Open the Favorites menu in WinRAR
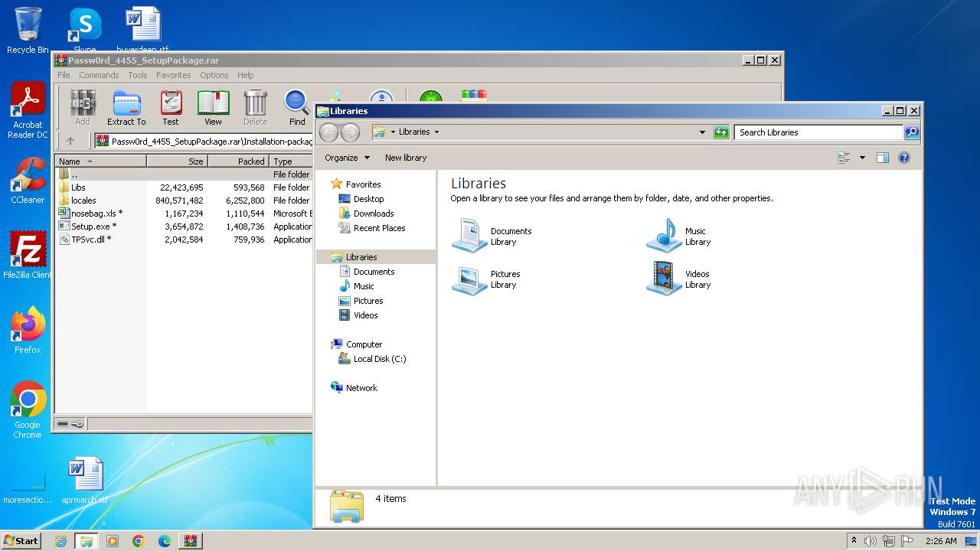 pyautogui.click(x=174, y=75)
